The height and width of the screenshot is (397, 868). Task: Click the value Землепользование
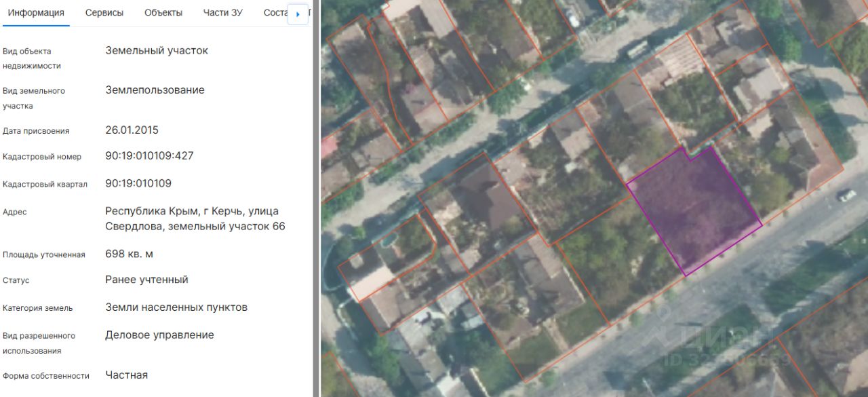pyautogui.click(x=155, y=90)
